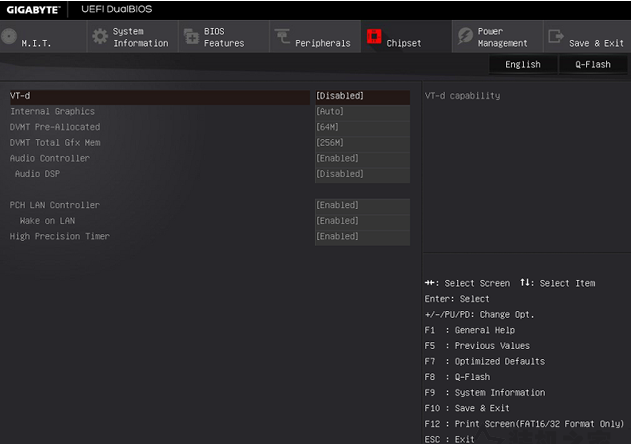The image size is (631, 445).
Task: Switch to the Peripherals tab
Action: click(322, 43)
